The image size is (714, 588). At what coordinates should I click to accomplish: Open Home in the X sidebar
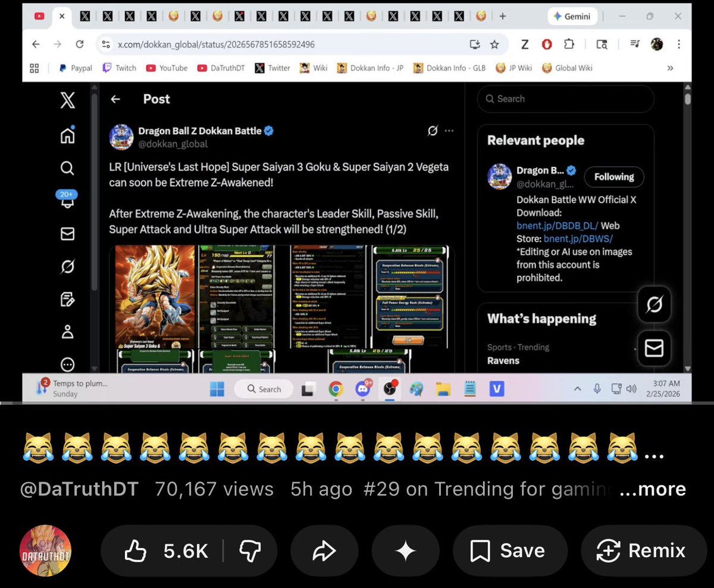67,135
